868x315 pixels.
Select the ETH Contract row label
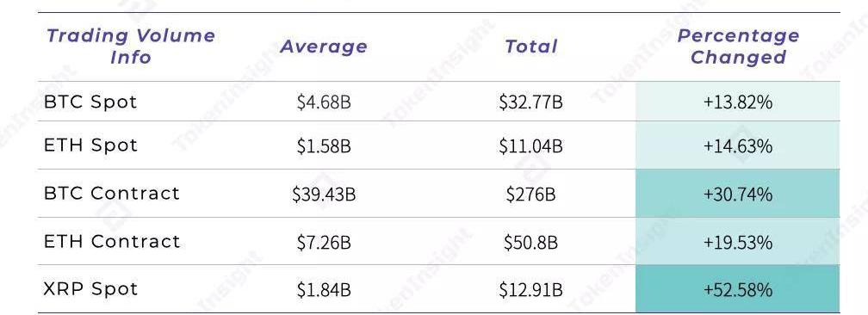tap(112, 241)
